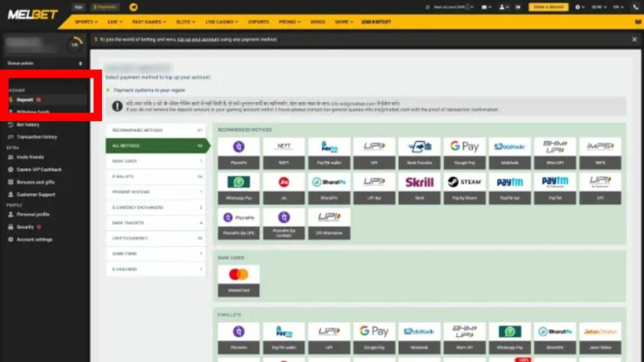Filter by Bank Transfer category
This screenshot has width=644, height=362.
156,223
